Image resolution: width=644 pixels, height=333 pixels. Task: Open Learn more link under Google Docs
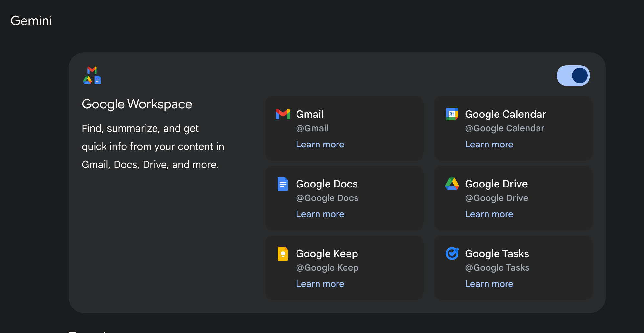pos(320,214)
